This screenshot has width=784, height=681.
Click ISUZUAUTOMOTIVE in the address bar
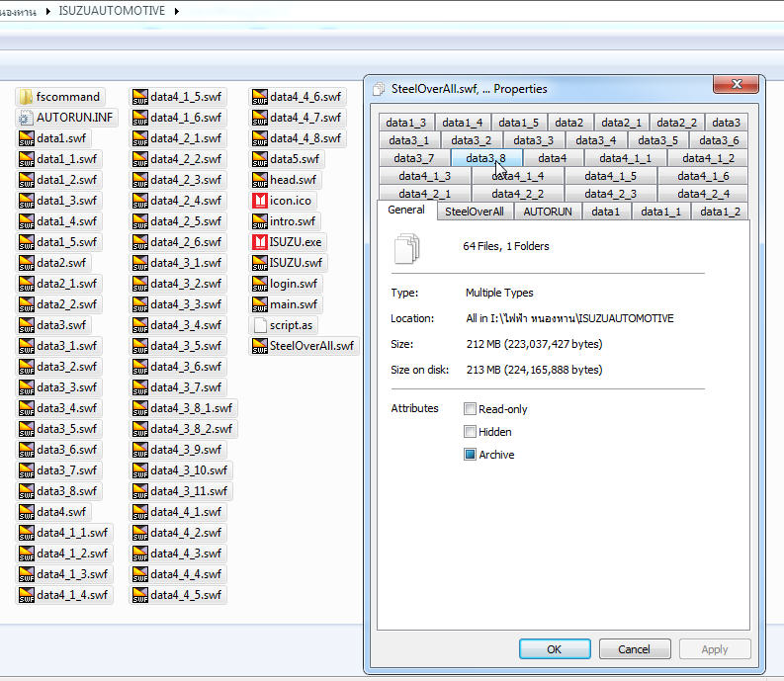click(x=112, y=11)
